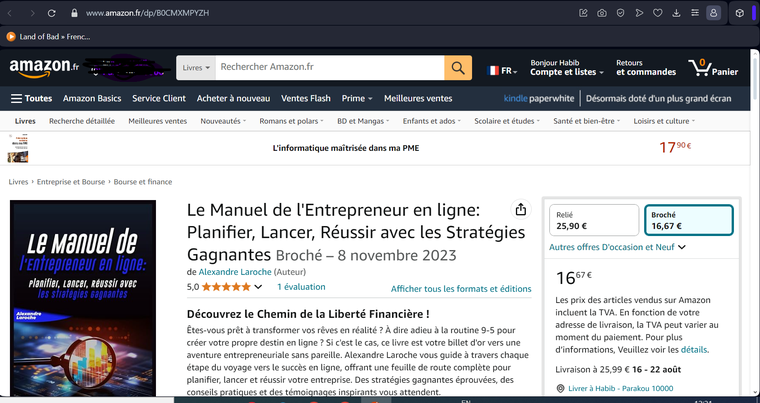760x403 pixels.
Task: Open Recherche détaillée
Action: point(82,121)
